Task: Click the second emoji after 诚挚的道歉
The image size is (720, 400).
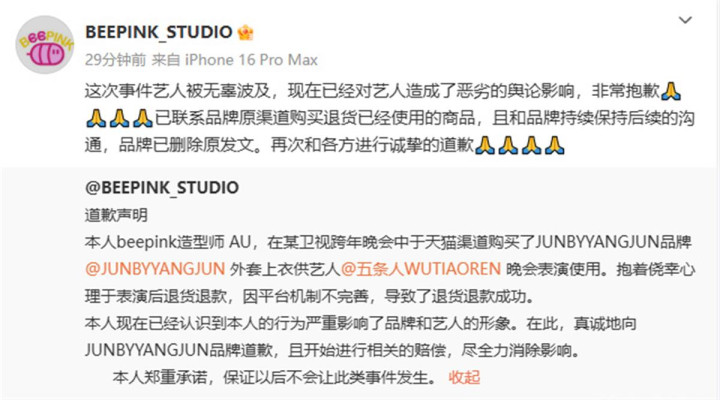Action: (x=508, y=145)
